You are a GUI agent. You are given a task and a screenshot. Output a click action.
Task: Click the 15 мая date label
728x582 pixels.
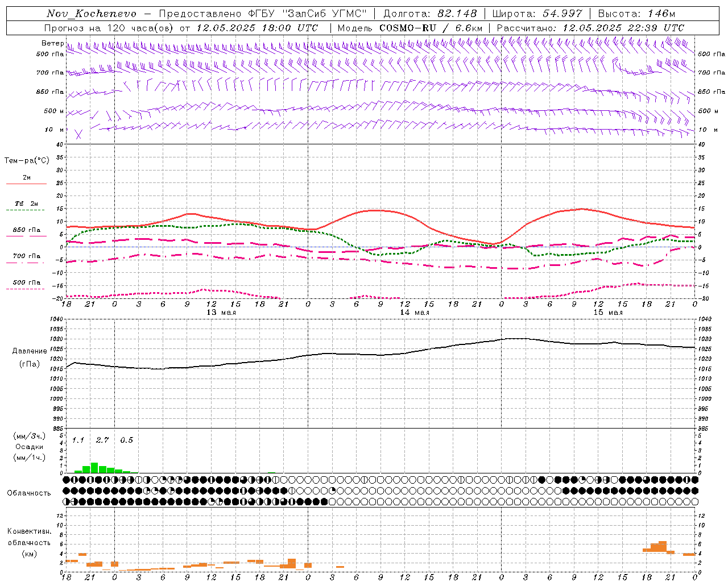pos(608,313)
